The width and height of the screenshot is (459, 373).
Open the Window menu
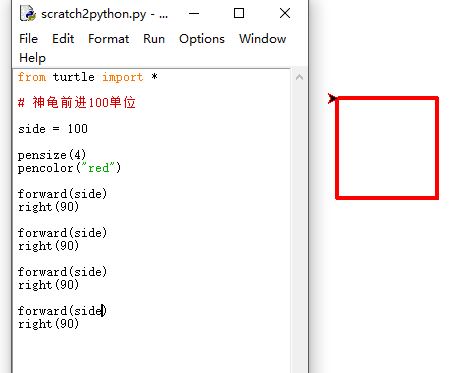262,39
